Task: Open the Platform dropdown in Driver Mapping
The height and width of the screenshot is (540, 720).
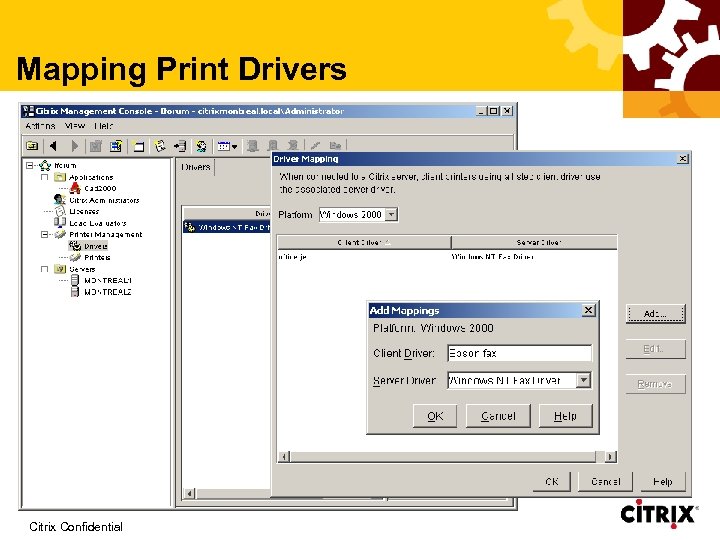Action: (391, 214)
